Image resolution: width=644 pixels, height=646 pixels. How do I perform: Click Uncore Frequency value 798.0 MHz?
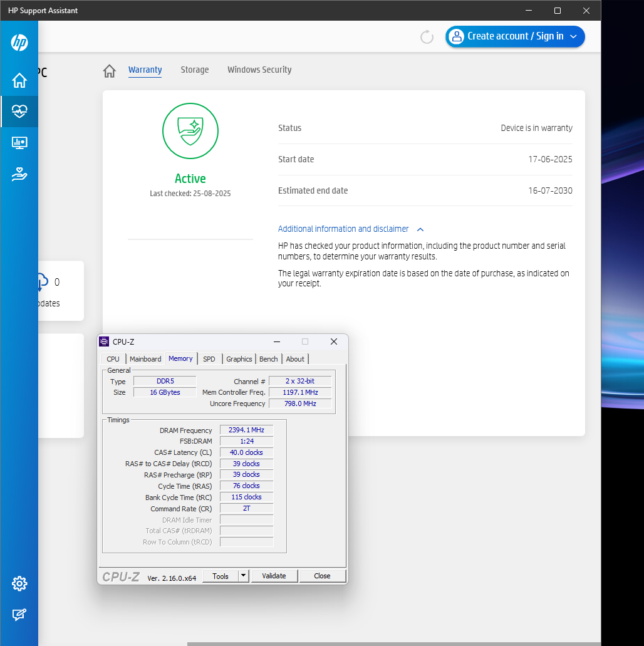tap(300, 404)
